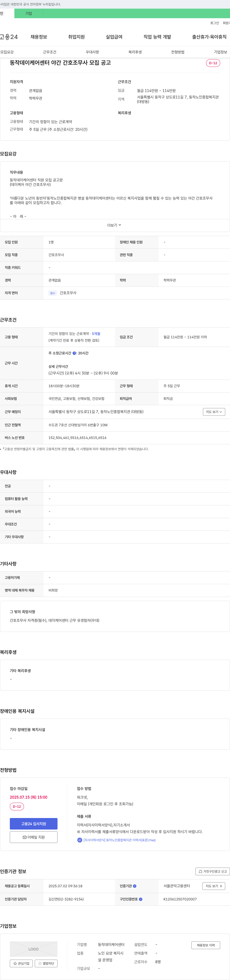
Task: Click 월급 114만원 ~ 114만원 이하 in 임금 조건
Action: (x=185, y=337)
